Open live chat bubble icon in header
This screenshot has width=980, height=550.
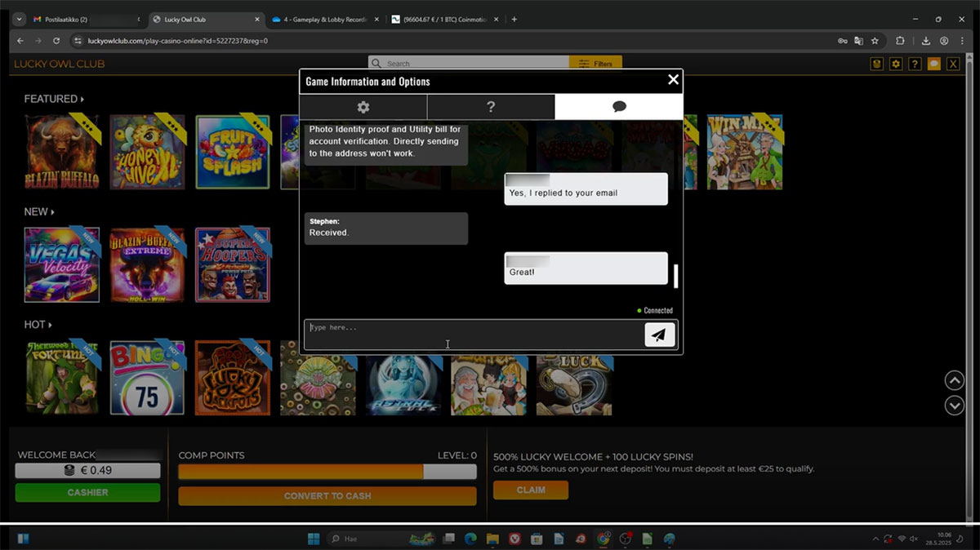(933, 64)
